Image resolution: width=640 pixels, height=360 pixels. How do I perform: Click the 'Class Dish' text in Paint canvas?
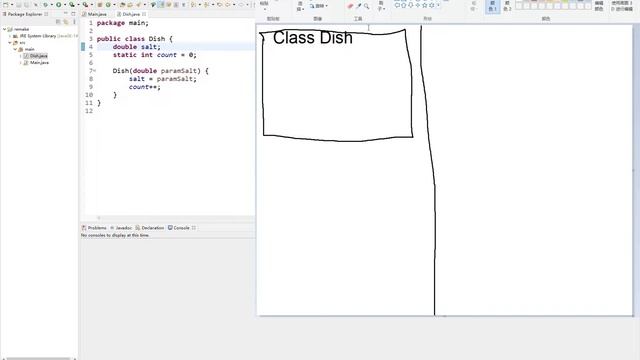point(313,38)
